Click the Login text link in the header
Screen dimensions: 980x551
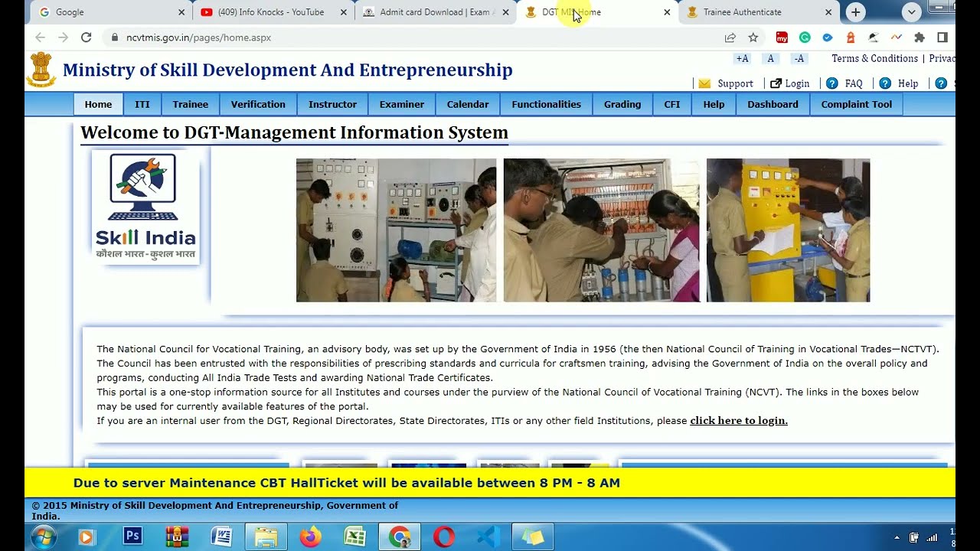click(x=797, y=83)
